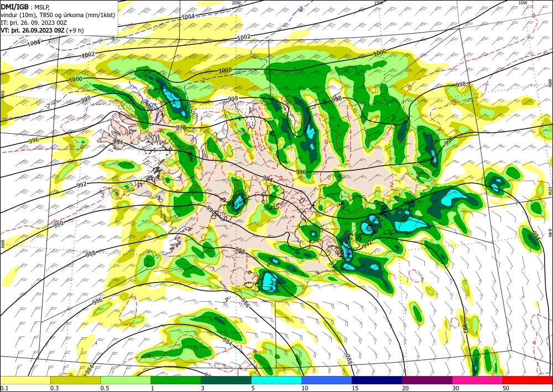Click the pink 30–50 legend swatch

click(x=477, y=380)
